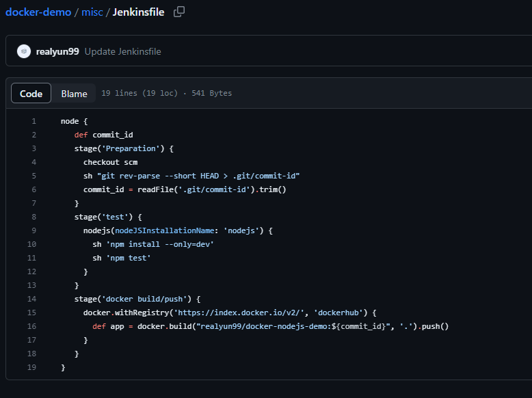Screen dimensions: 532x398
Task: Click the 'checkout scm' code line
Action: (x=110, y=162)
